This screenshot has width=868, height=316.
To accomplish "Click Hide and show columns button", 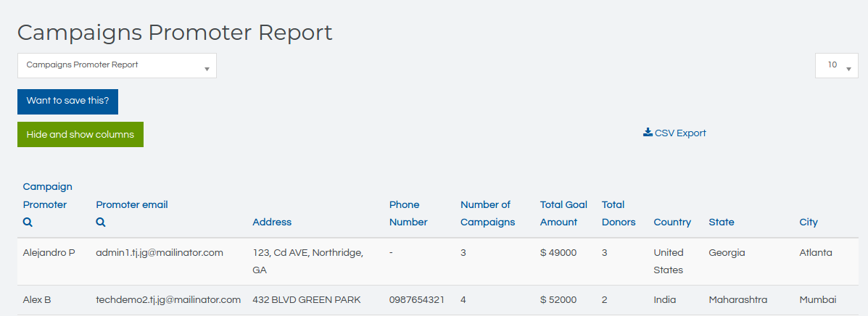I will coord(80,135).
